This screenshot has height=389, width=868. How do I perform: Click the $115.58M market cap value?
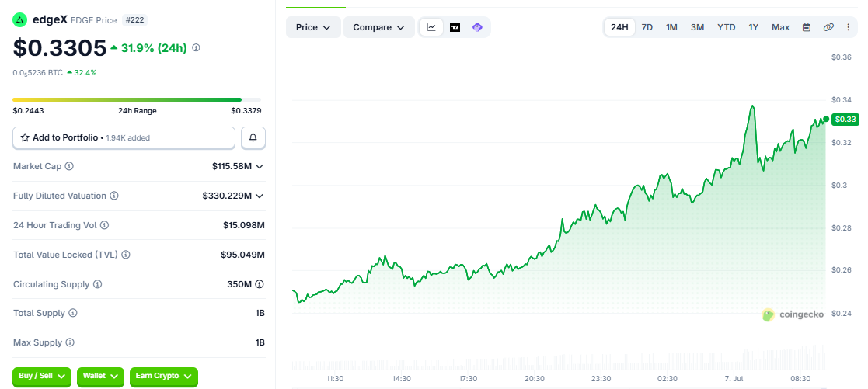pyautogui.click(x=232, y=166)
